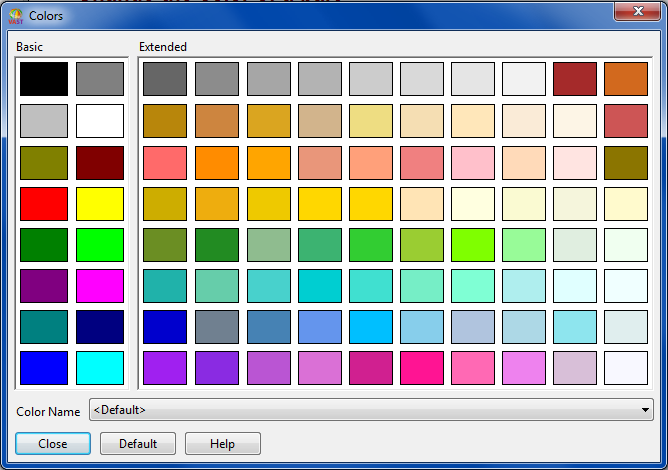The width and height of the screenshot is (668, 470).
Task: Click the Close button
Action: tap(53, 444)
